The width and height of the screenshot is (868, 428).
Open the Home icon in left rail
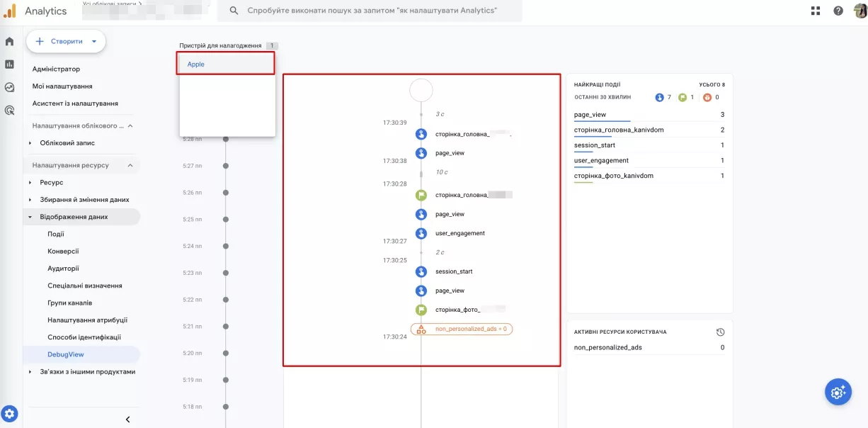click(9, 42)
